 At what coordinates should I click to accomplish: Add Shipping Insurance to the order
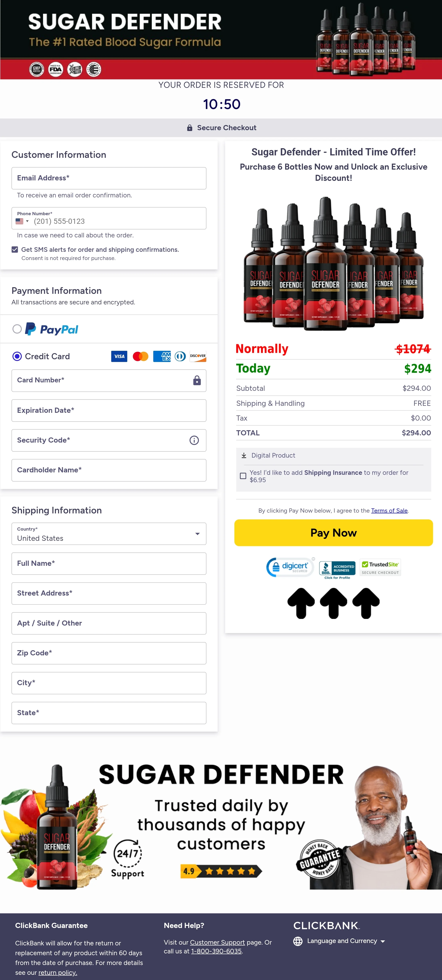pyautogui.click(x=243, y=476)
